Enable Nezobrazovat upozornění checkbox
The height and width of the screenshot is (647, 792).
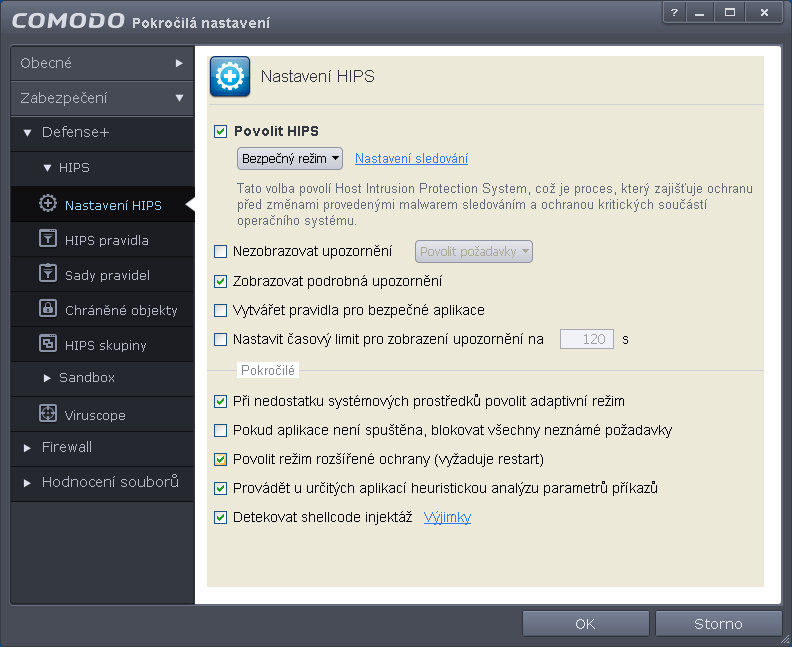[220, 252]
